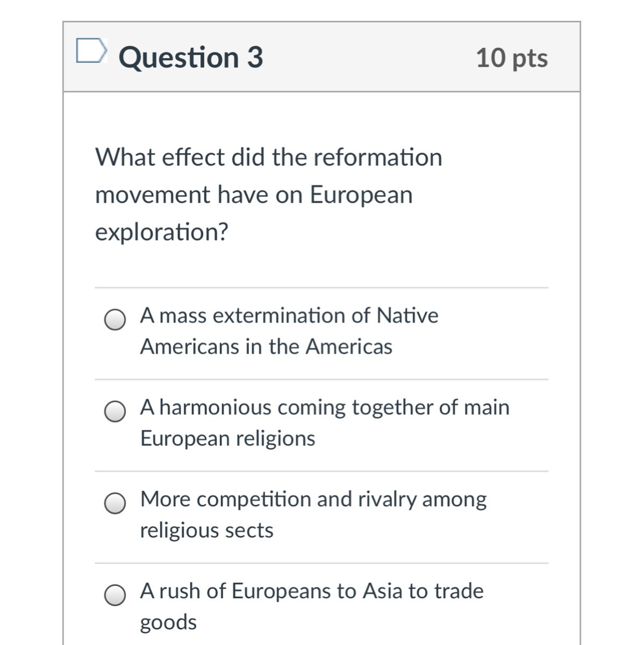Click the 'movement have on European' question line

(x=254, y=195)
